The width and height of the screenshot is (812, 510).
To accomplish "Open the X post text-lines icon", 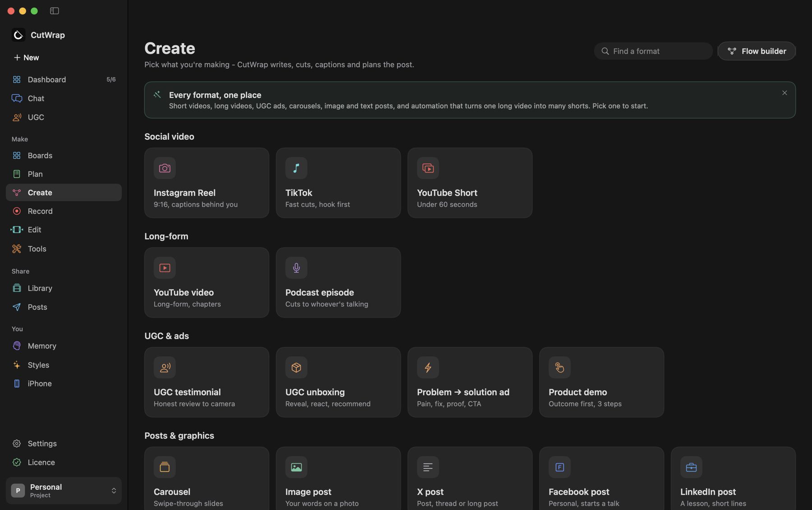I will click(x=428, y=467).
